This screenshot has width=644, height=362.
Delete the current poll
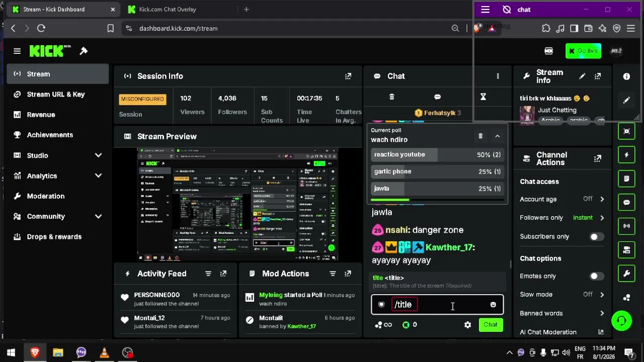[x=480, y=136]
